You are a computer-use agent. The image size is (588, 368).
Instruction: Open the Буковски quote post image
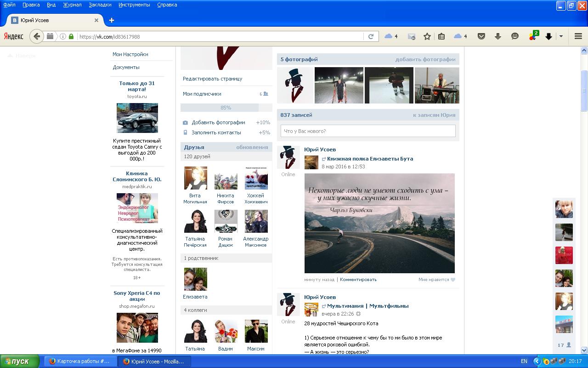(379, 223)
